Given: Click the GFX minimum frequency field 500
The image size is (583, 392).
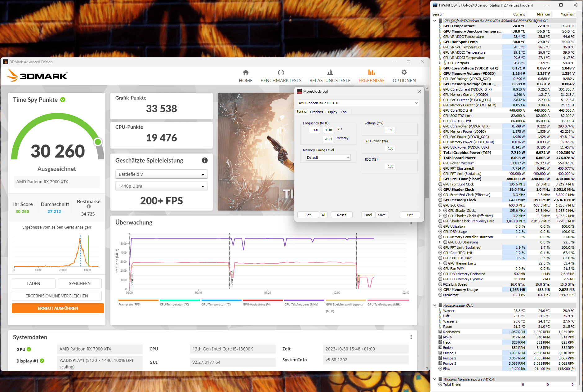Looking at the screenshot, I should pos(315,130).
